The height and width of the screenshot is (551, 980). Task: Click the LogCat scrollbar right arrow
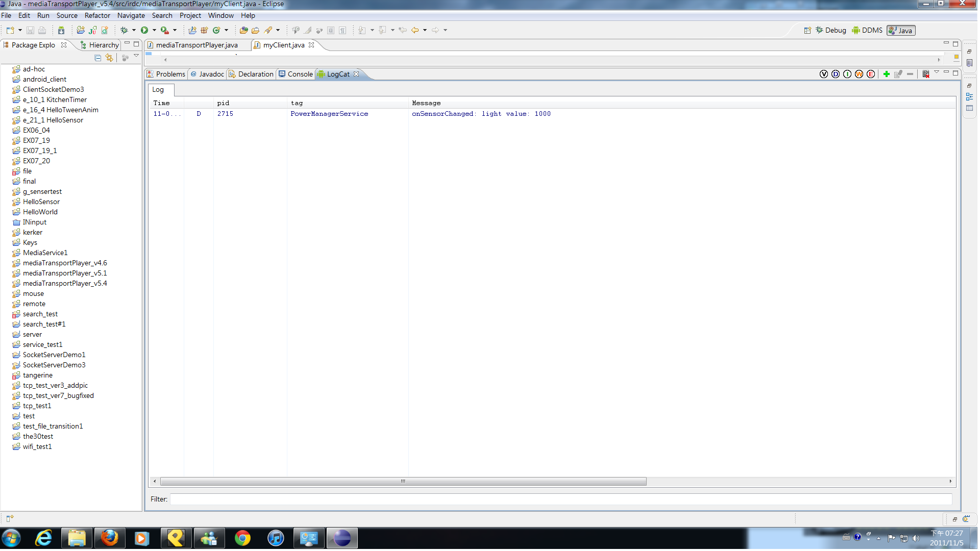coord(950,482)
